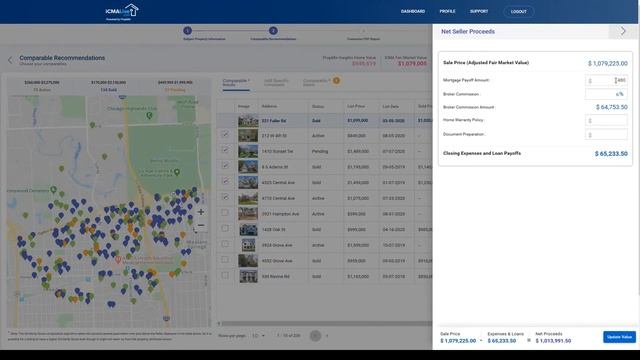Sort by the Address column header
The height and width of the screenshot is (360, 640).
coord(269,107)
